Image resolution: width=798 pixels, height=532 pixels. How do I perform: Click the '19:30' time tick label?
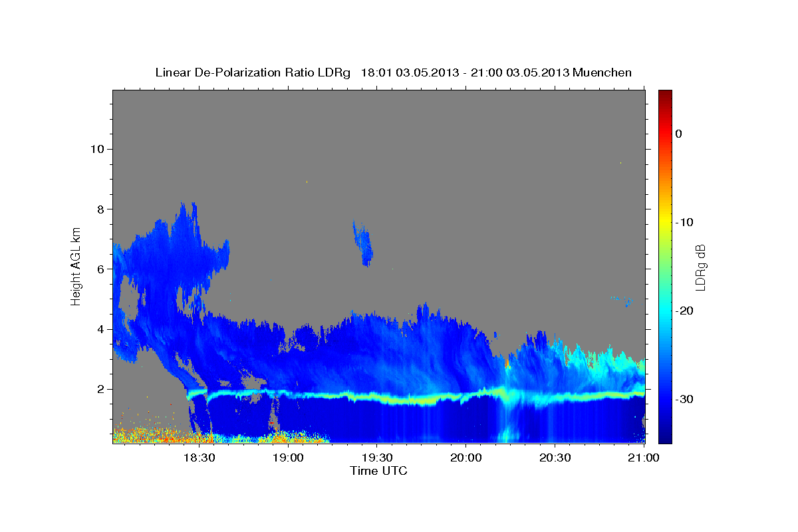coord(376,458)
